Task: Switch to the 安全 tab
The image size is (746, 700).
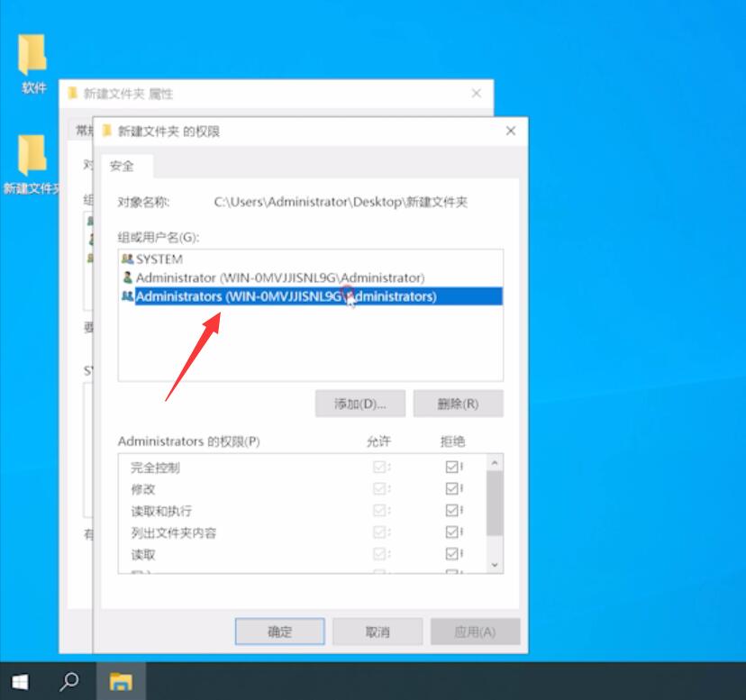Action: (127, 166)
